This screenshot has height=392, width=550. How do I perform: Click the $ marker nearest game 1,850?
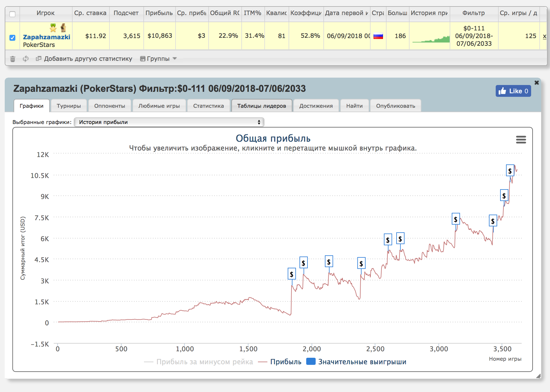tap(292, 274)
